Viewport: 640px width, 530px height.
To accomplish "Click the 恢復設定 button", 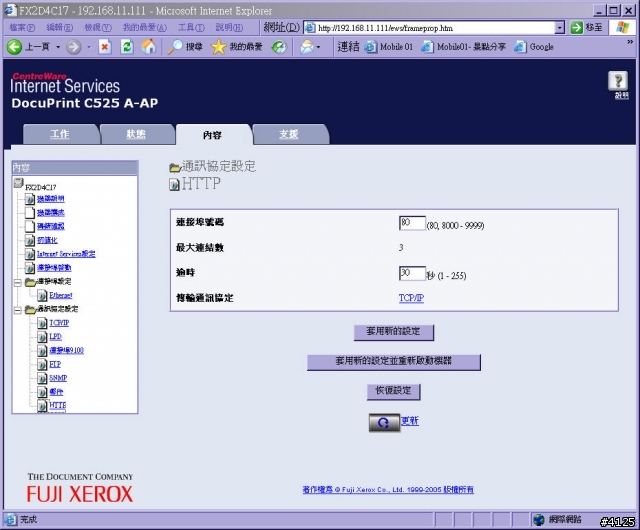I will (x=393, y=391).
